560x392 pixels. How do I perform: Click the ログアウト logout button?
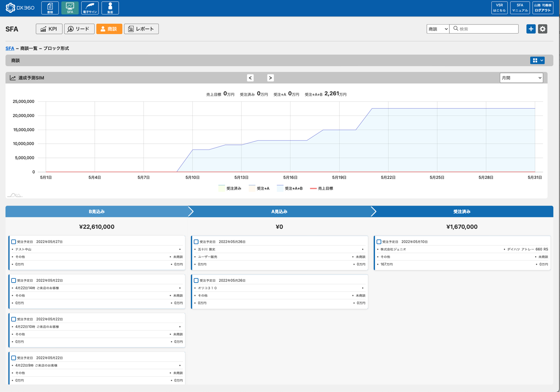point(542,8)
